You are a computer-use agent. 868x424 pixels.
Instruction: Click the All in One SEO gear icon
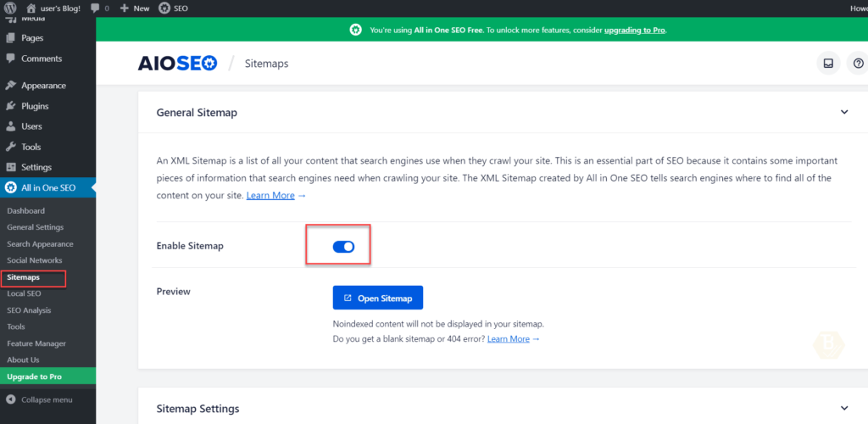tap(10, 187)
